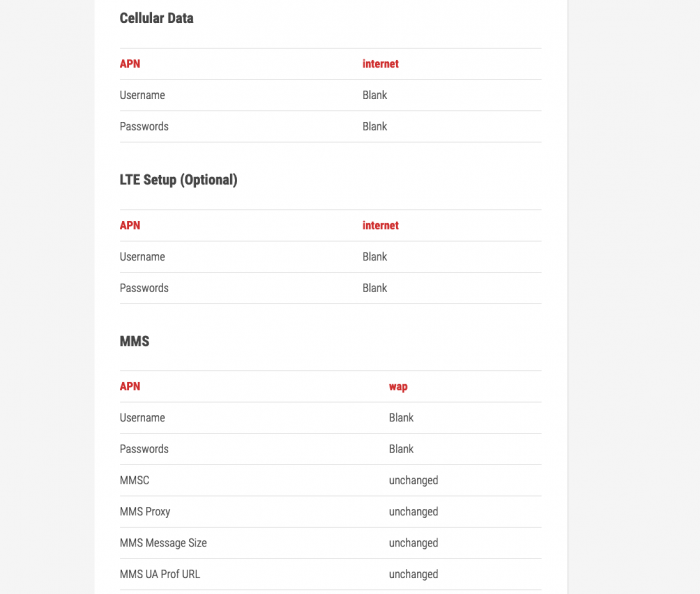Screen dimensions: 700x594
Task: Click the MMS Message Size label
Action: click(x=163, y=543)
